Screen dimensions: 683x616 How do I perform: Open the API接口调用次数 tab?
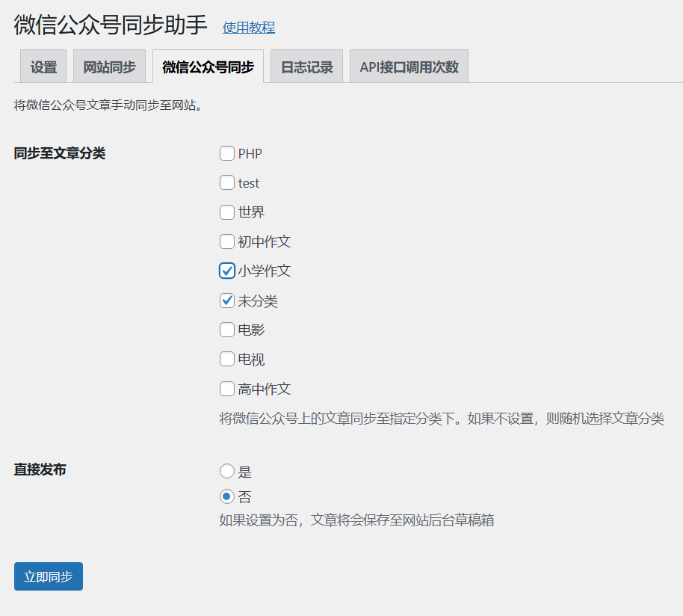click(x=409, y=67)
